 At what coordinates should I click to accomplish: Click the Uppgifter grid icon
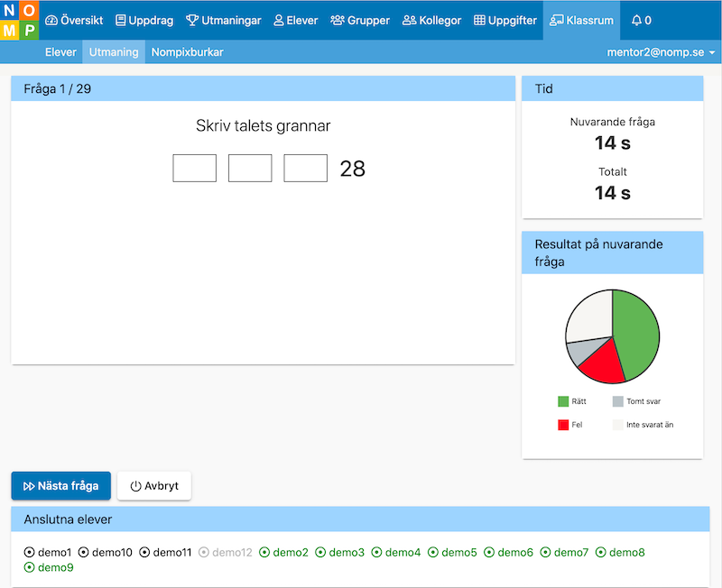(479, 20)
